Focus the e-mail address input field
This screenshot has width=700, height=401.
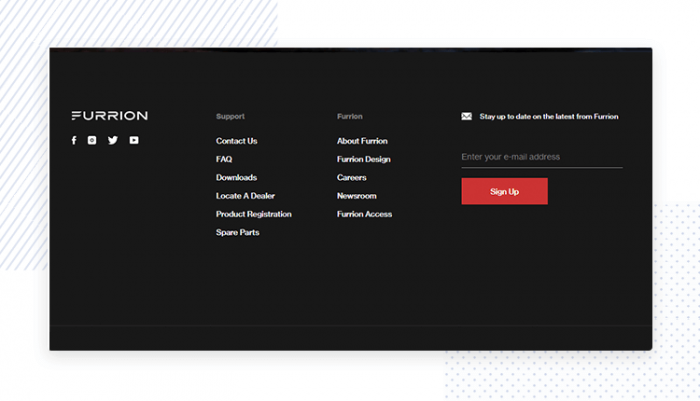point(541,157)
